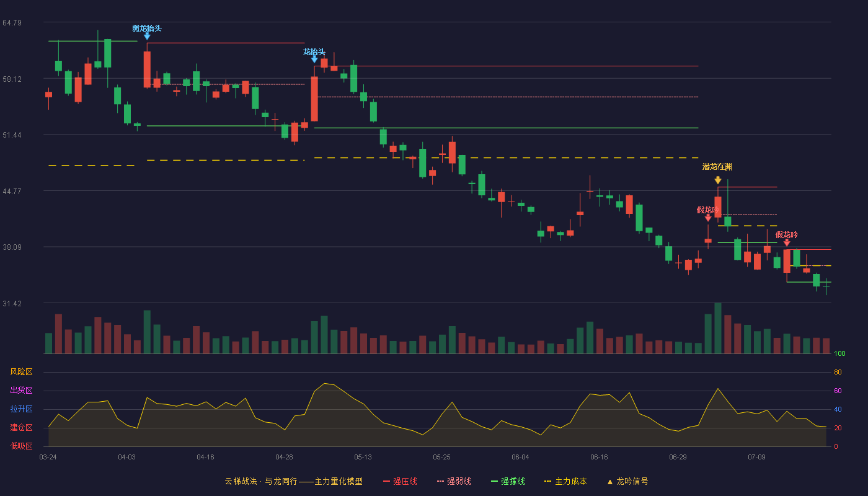Viewport: 868px width, 496px height.
Task: Click the 64.79 price axis label
Action: point(12,23)
